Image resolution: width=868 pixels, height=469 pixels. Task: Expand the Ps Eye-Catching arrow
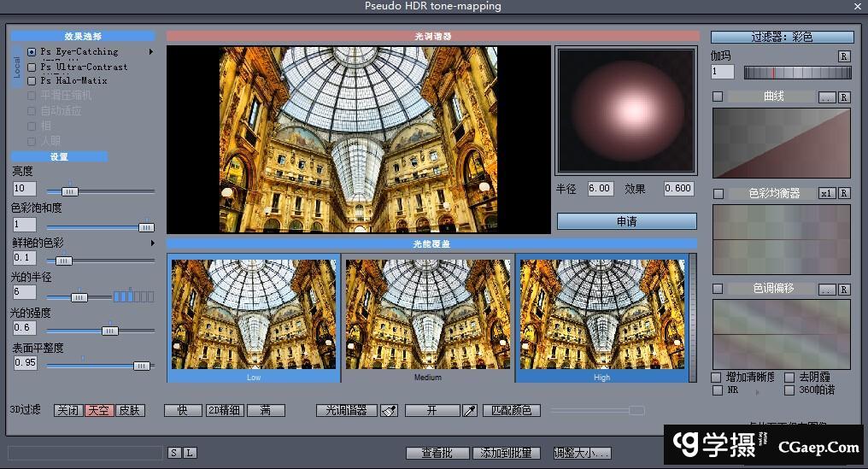click(152, 52)
